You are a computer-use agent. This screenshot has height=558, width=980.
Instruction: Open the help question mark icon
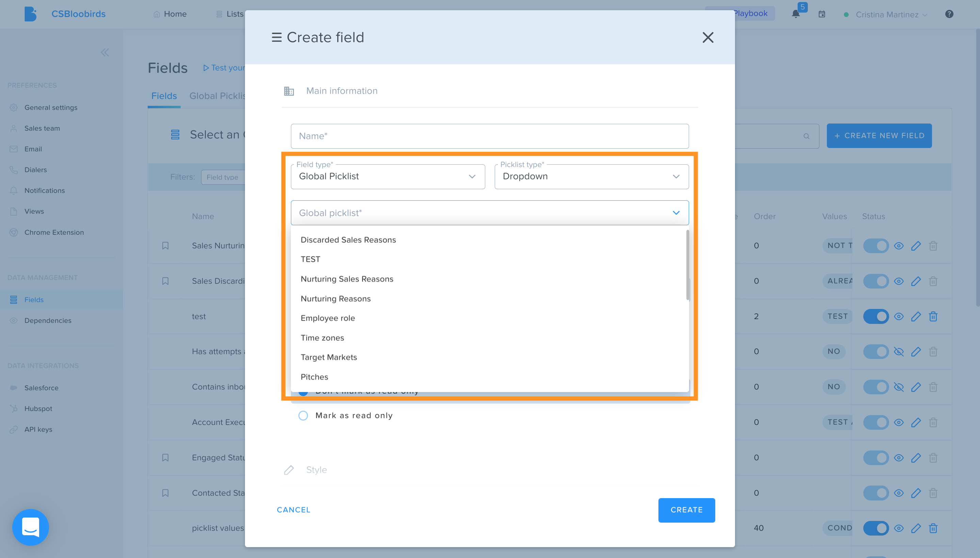click(x=949, y=14)
